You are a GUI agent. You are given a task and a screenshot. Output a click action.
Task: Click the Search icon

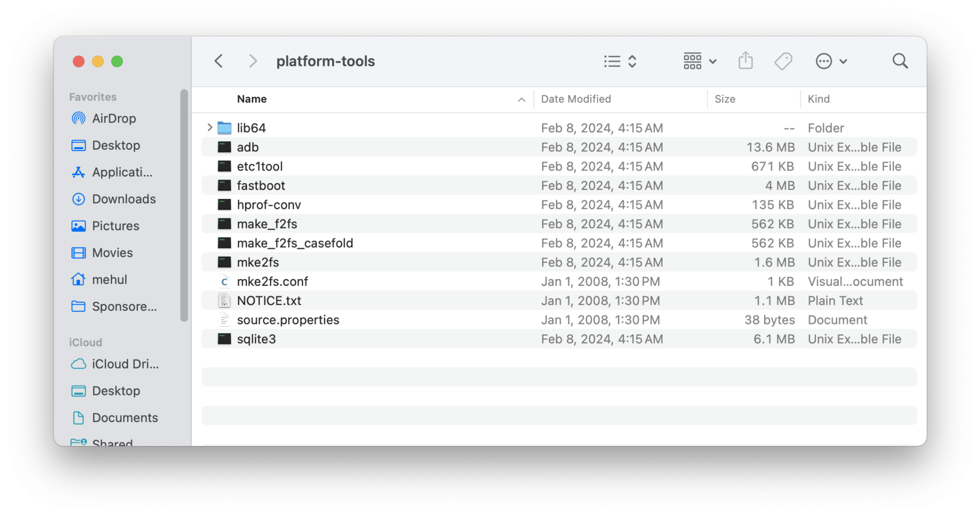click(x=900, y=61)
